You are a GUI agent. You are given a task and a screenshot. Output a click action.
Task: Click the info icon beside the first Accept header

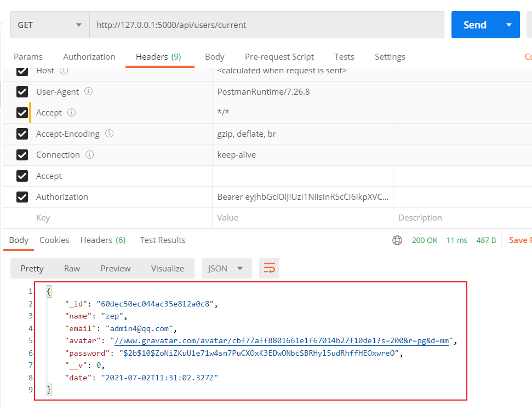(71, 113)
